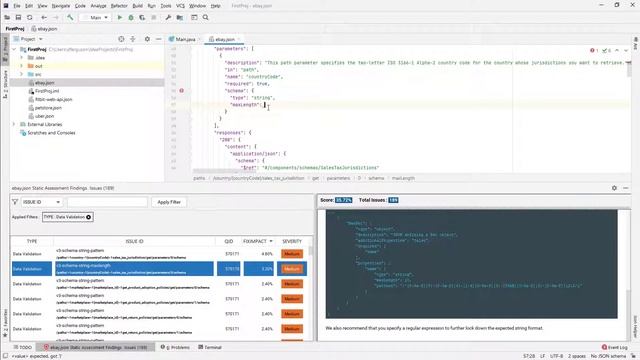Remove the TYPE: Data Validation filter
This screenshot has height=360, width=640.
[x=89, y=217]
